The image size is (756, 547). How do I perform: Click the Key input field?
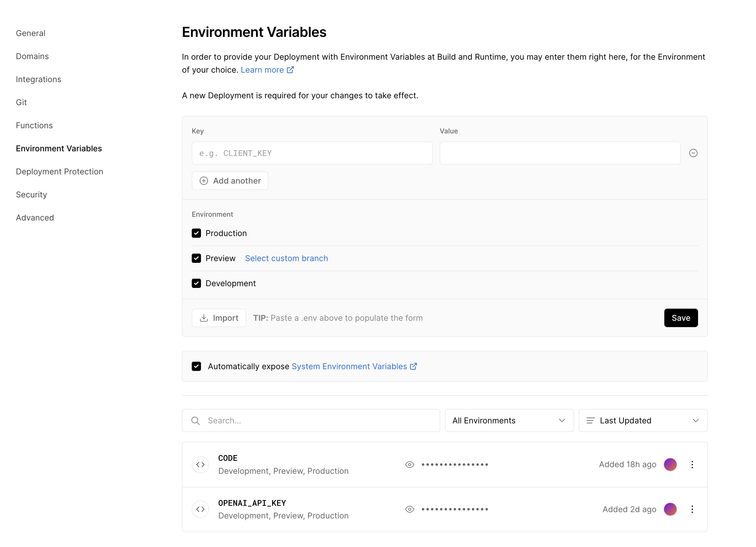312,153
